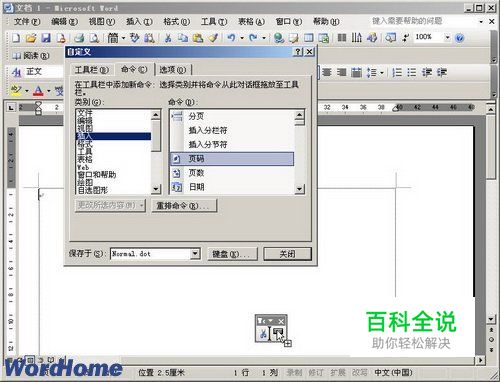Viewport: 500px width, 382px height.
Task: Open the 100% zoom dropdown
Action: (448, 37)
